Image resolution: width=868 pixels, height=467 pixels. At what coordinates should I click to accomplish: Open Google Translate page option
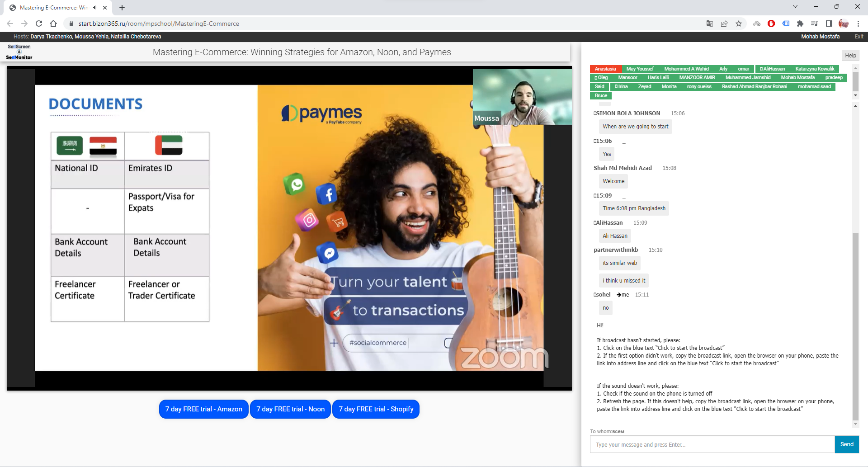[x=710, y=24]
